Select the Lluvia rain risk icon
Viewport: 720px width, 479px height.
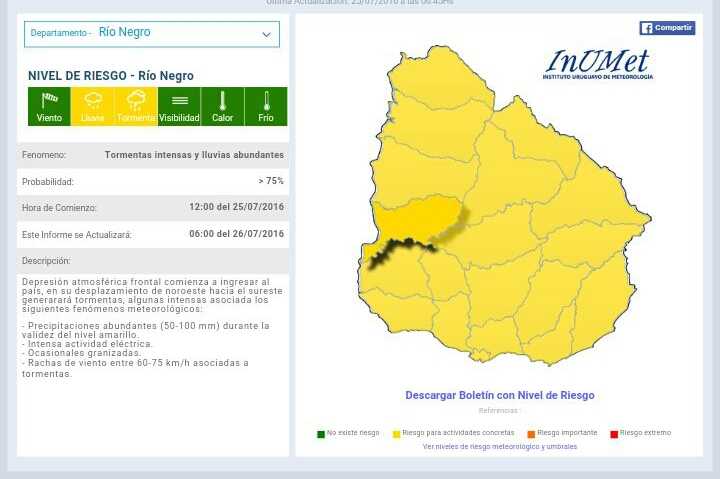(92, 106)
